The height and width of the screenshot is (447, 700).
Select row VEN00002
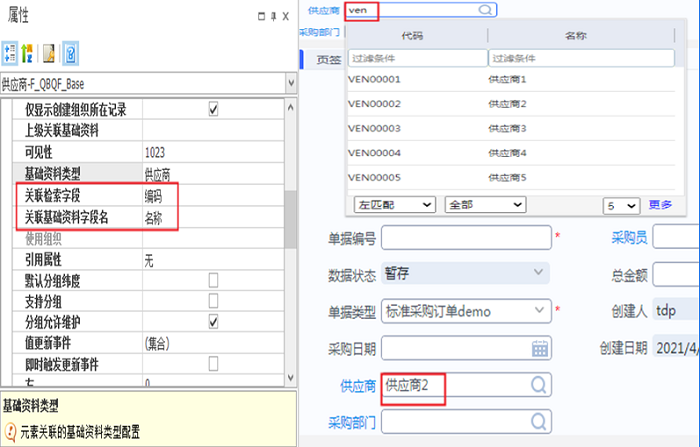pyautogui.click(x=511, y=104)
